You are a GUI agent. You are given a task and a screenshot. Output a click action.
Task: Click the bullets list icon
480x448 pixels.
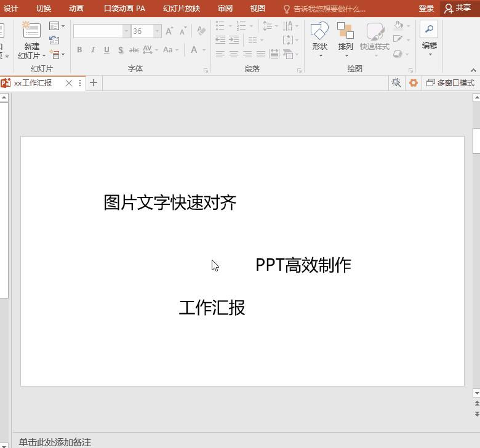point(220,26)
